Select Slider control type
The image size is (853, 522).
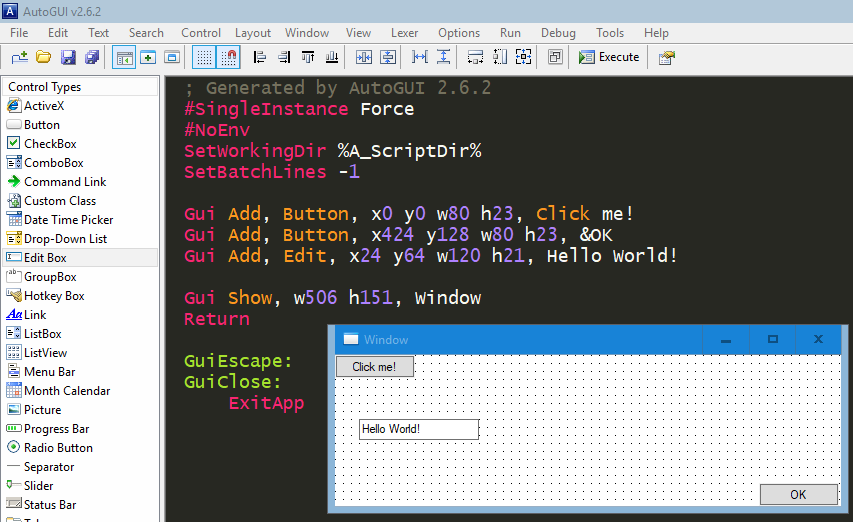coord(81,486)
